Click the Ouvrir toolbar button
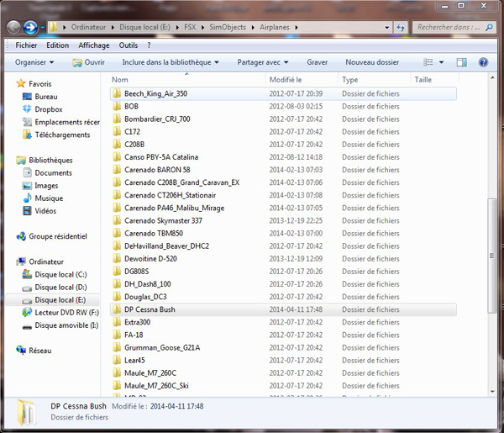 point(89,62)
